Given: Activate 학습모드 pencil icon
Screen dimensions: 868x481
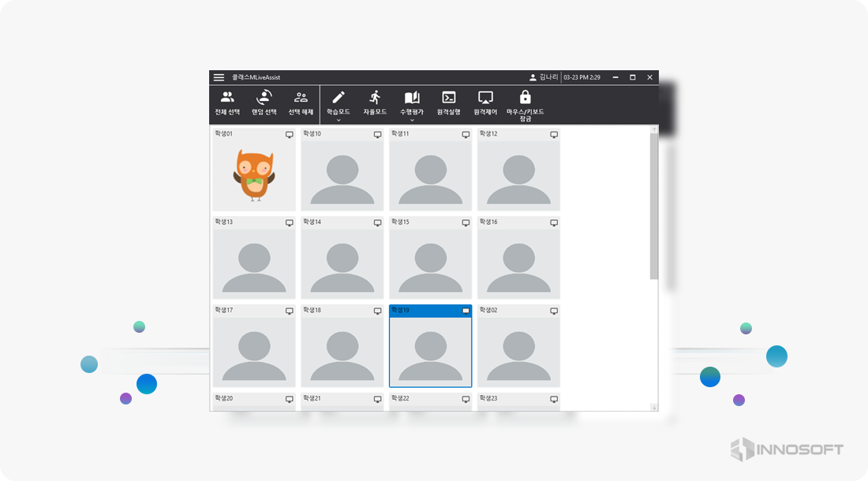Looking at the screenshot, I should tap(339, 98).
